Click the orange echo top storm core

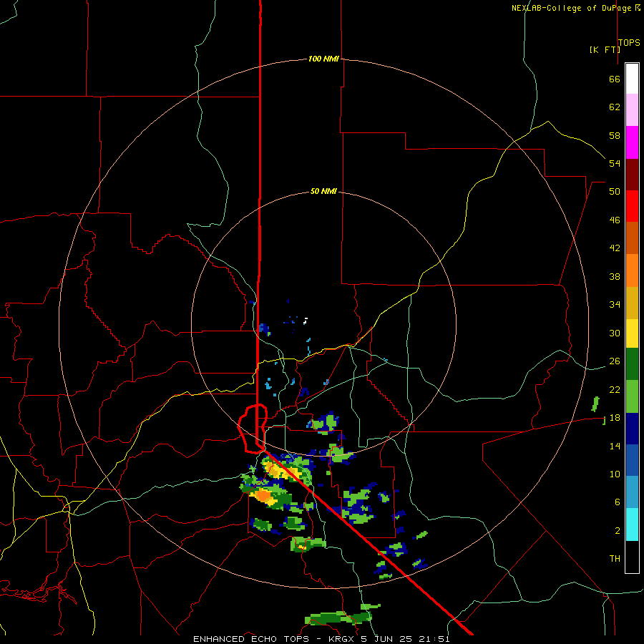pos(262,496)
